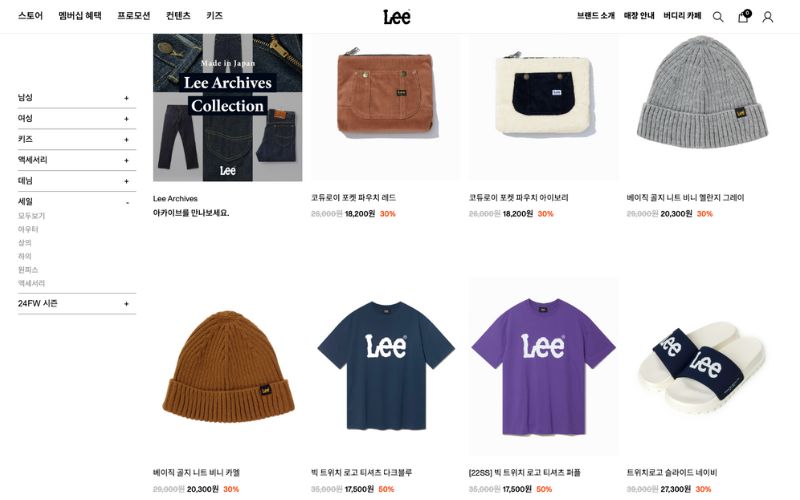800x500 pixels.
Task: Open the user account icon
Action: point(767,17)
